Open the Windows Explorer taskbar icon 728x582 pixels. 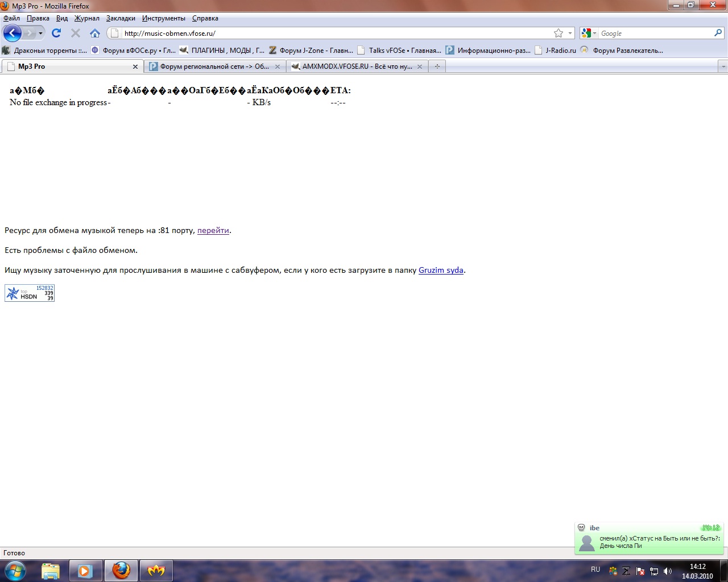coord(51,570)
